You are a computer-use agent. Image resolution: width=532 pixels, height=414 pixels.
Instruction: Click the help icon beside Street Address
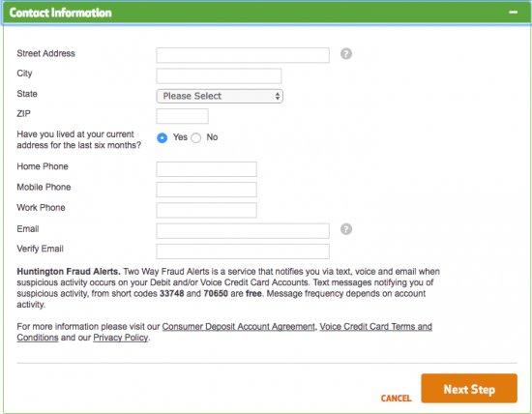click(x=346, y=53)
